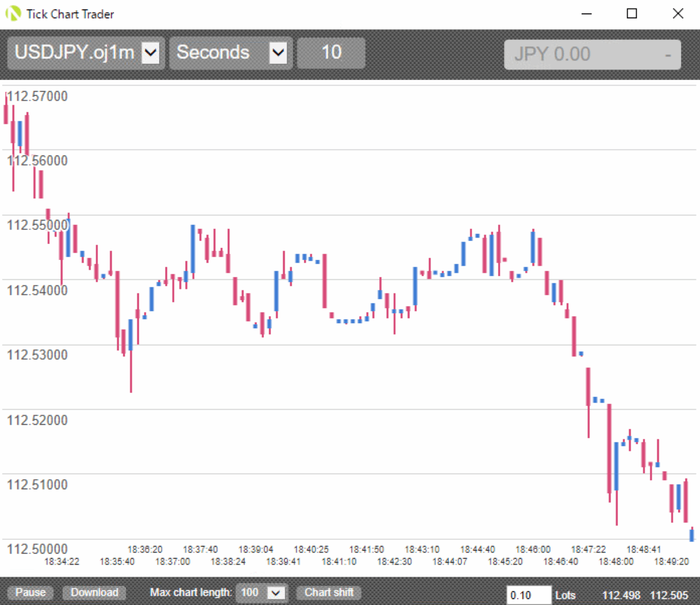The height and width of the screenshot is (605, 700).
Task: Pause the live tick chart
Action: point(30,592)
